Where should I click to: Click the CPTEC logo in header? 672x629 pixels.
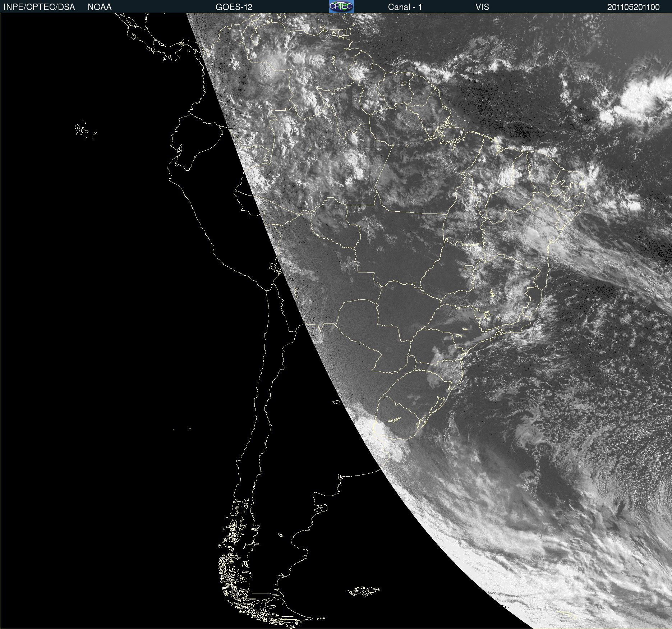341,6
